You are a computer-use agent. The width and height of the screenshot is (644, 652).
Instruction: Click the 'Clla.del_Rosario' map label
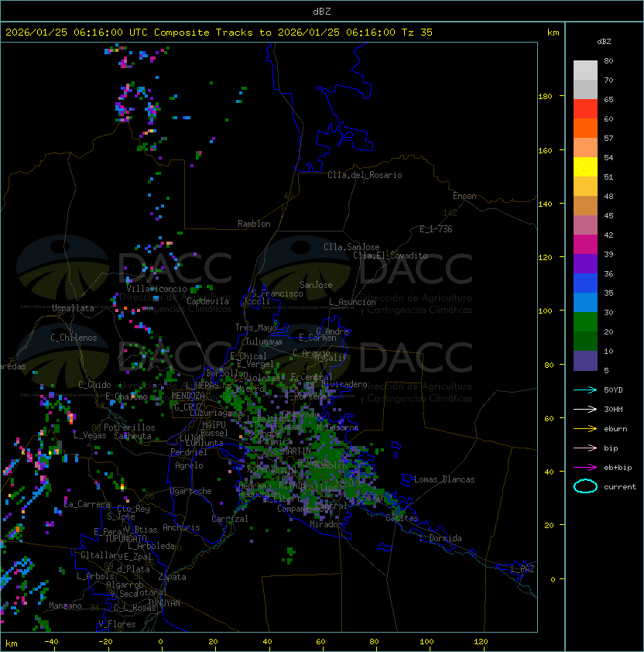tap(365, 175)
